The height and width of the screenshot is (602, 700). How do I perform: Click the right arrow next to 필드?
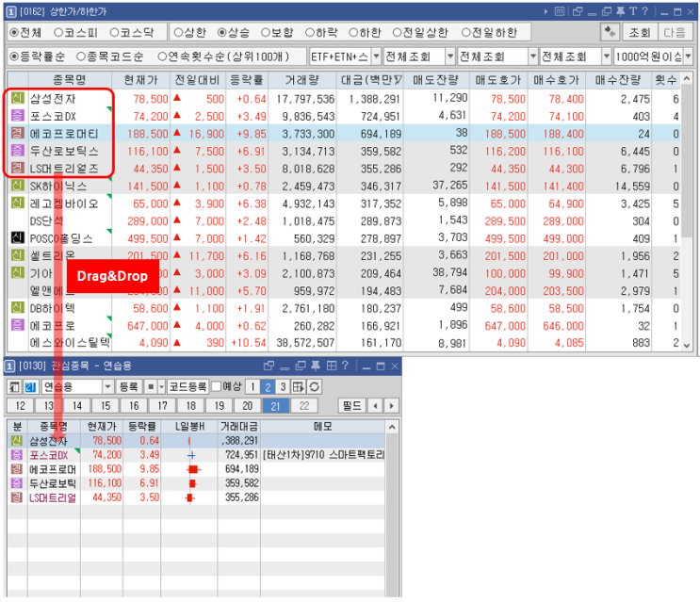(x=392, y=406)
